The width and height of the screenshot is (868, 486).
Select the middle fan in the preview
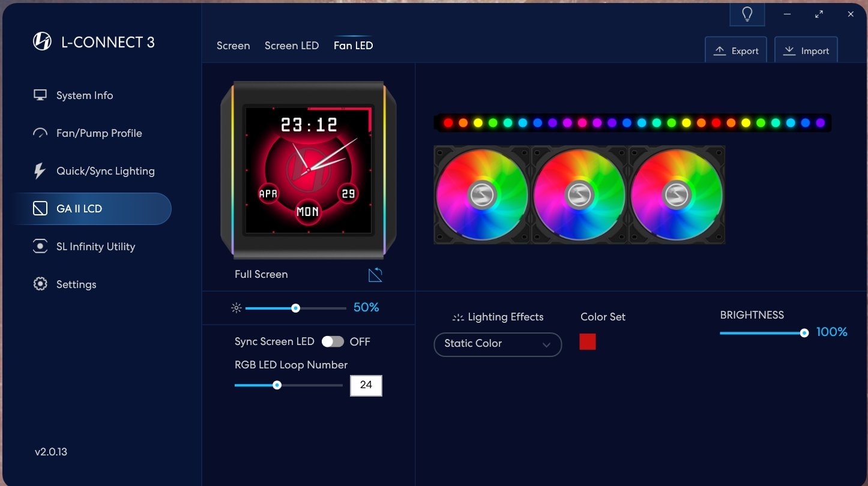click(x=579, y=195)
